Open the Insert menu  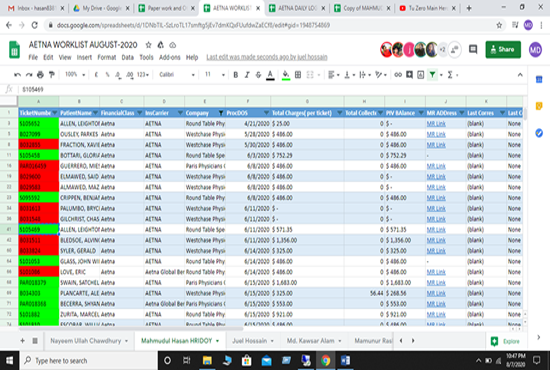(84, 57)
